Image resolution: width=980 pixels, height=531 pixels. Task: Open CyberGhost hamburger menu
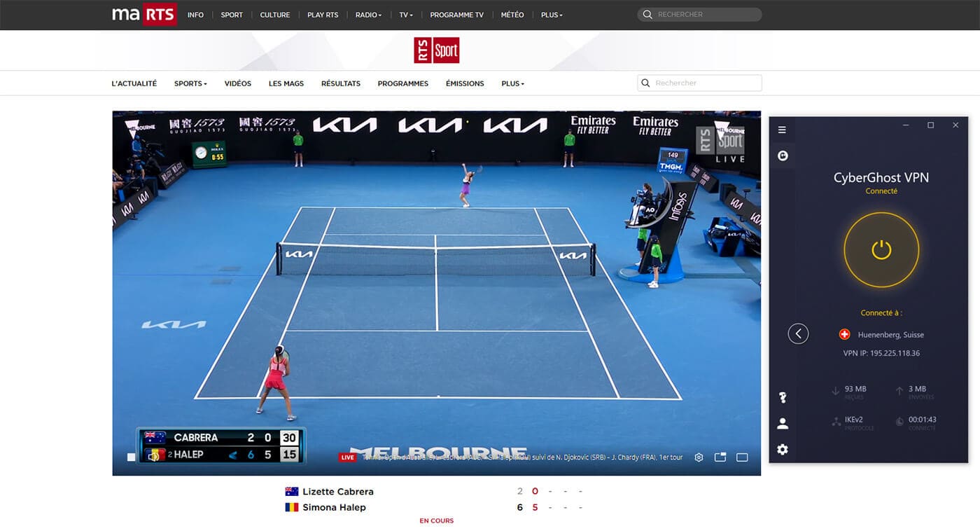pos(782,130)
